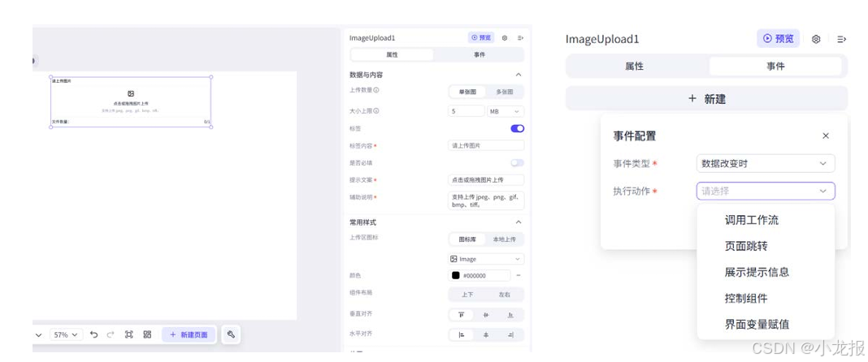Select center horizontal alignment icon

pyautogui.click(x=486, y=335)
